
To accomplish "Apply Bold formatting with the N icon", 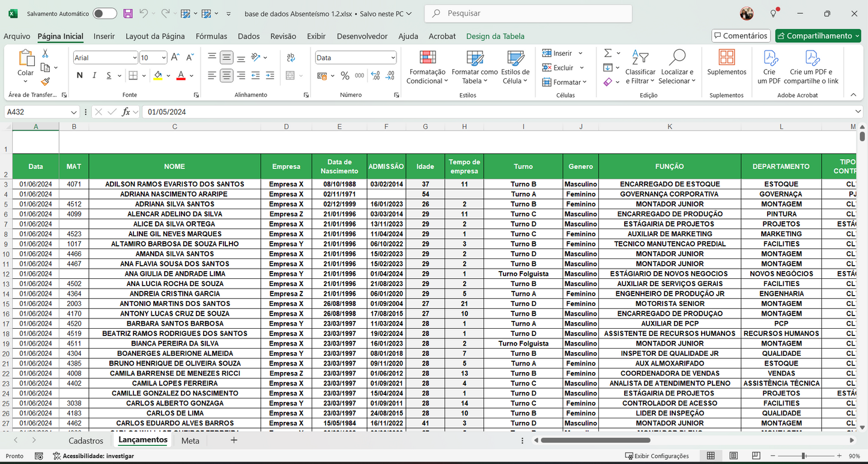I will 79,76.
